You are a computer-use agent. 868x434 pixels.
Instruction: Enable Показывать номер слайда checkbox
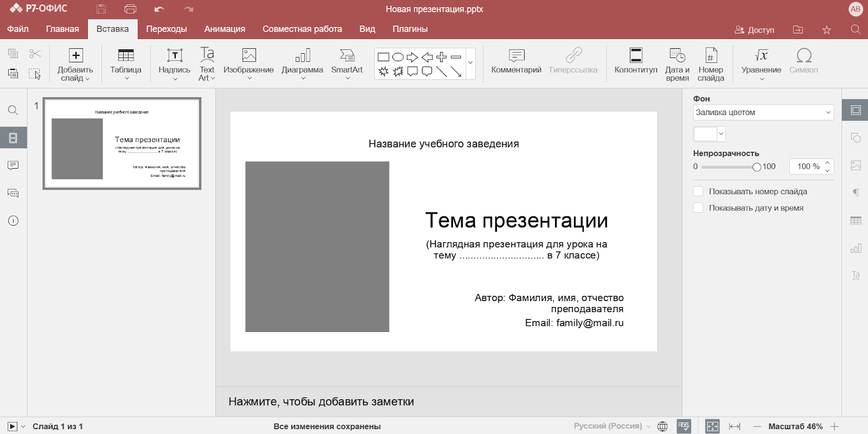tap(698, 191)
